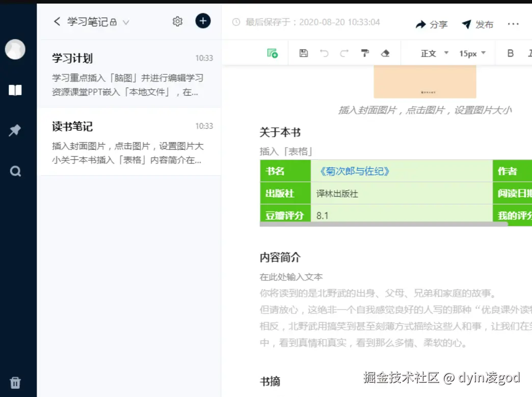Click the green insert template icon
532x397 pixels.
click(x=273, y=53)
